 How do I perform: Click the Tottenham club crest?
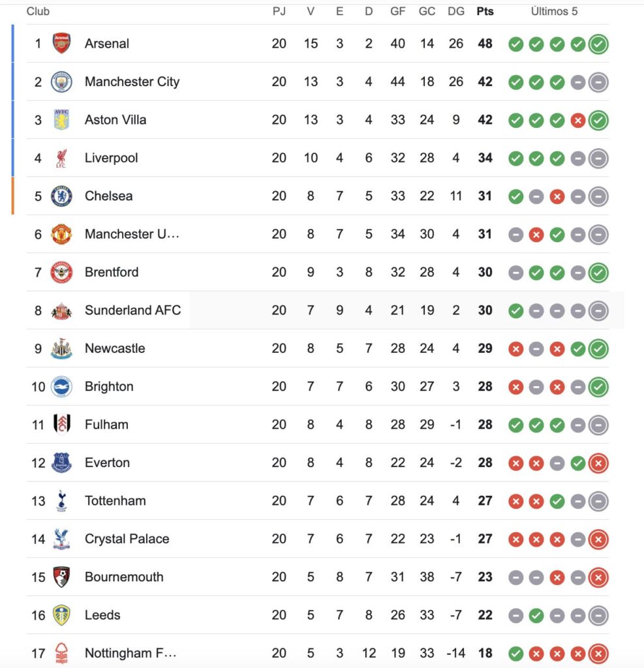pos(61,501)
